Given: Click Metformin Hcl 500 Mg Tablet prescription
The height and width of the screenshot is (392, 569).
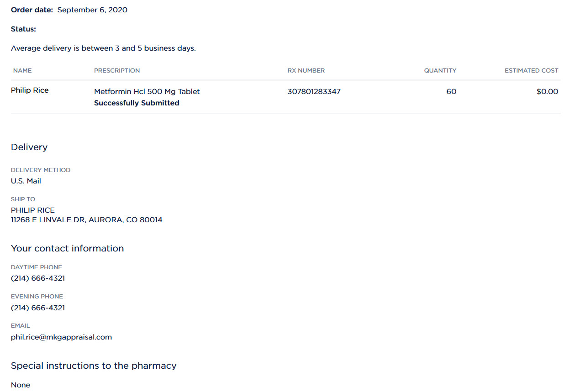Looking at the screenshot, I should point(147,91).
